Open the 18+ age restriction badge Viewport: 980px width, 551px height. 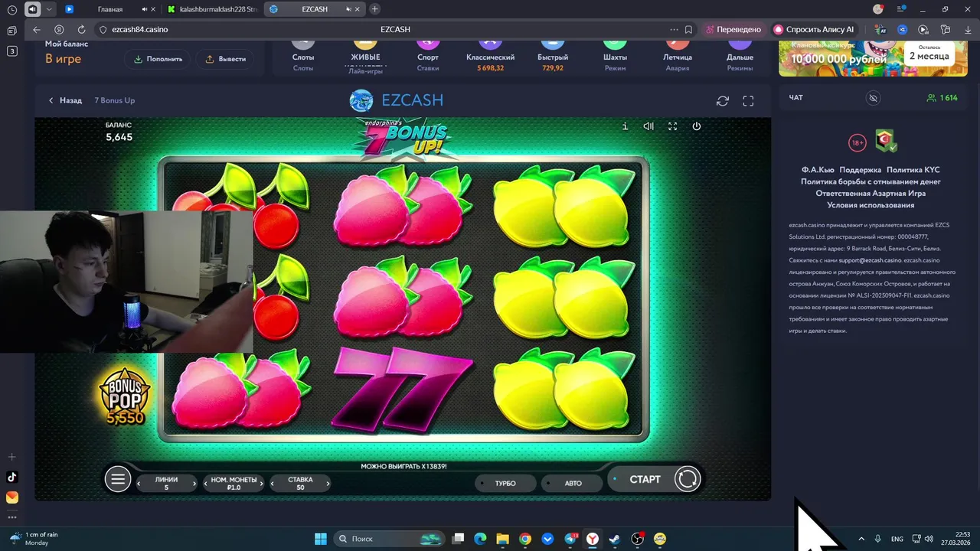click(x=857, y=142)
